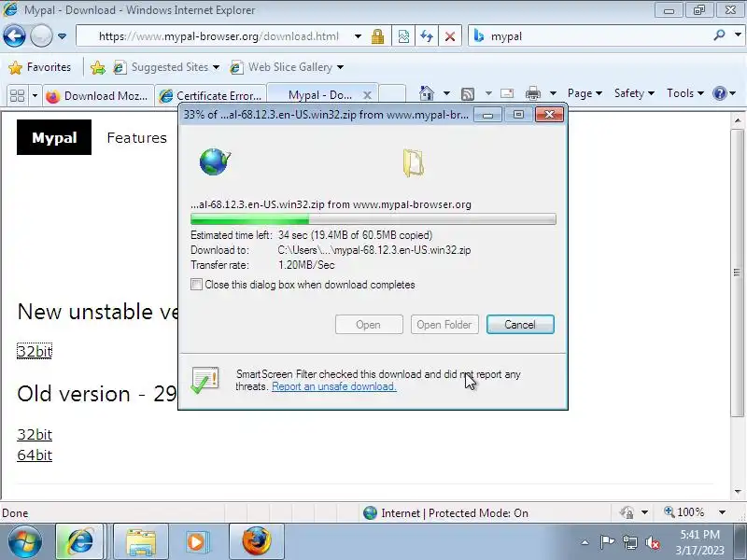Screen dimensions: 747x560
Task: Expand the tab list dropdown arrow
Action: (35, 96)
